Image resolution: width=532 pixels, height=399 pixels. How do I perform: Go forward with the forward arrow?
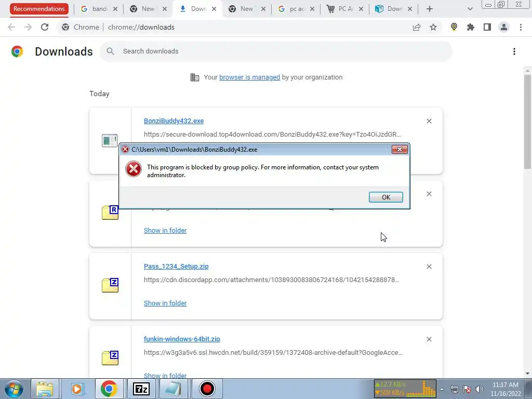[x=28, y=27]
